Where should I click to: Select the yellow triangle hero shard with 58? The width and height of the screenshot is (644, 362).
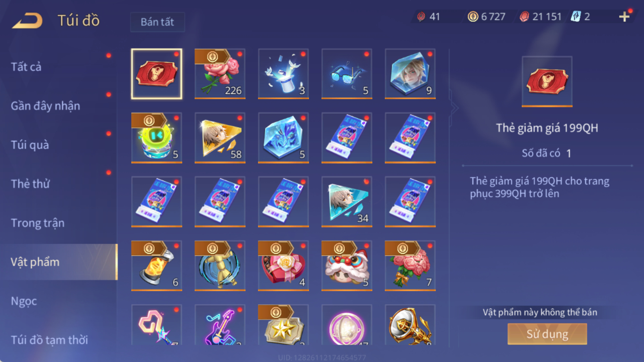tap(220, 138)
